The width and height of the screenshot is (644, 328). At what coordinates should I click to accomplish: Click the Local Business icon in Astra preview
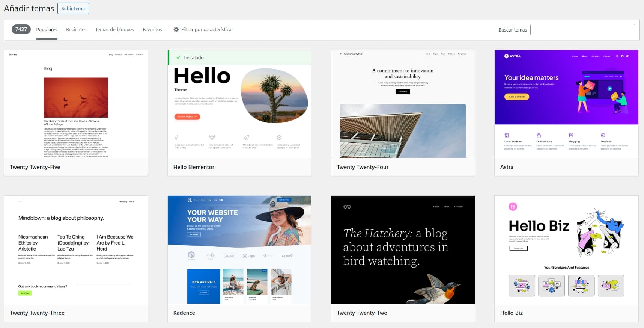pyautogui.click(x=507, y=135)
